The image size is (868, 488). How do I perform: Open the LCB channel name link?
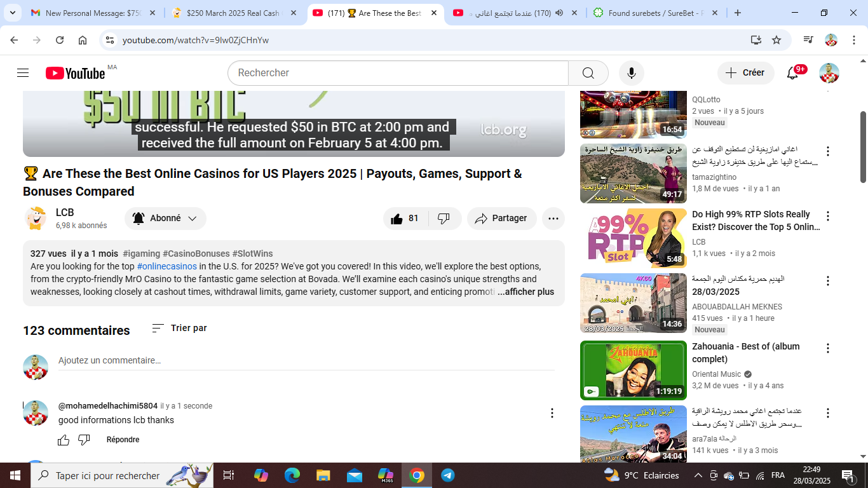click(x=65, y=212)
